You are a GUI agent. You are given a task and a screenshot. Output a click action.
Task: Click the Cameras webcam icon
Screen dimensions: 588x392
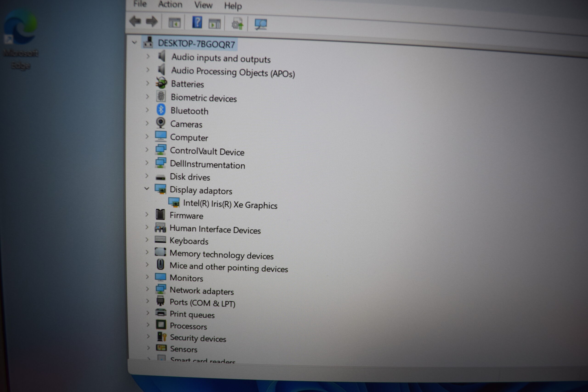(161, 123)
